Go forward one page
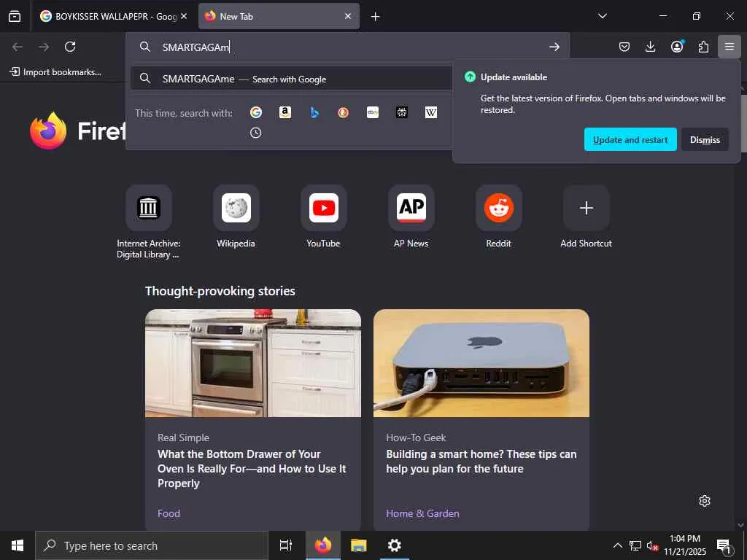The image size is (747, 560). point(44,47)
